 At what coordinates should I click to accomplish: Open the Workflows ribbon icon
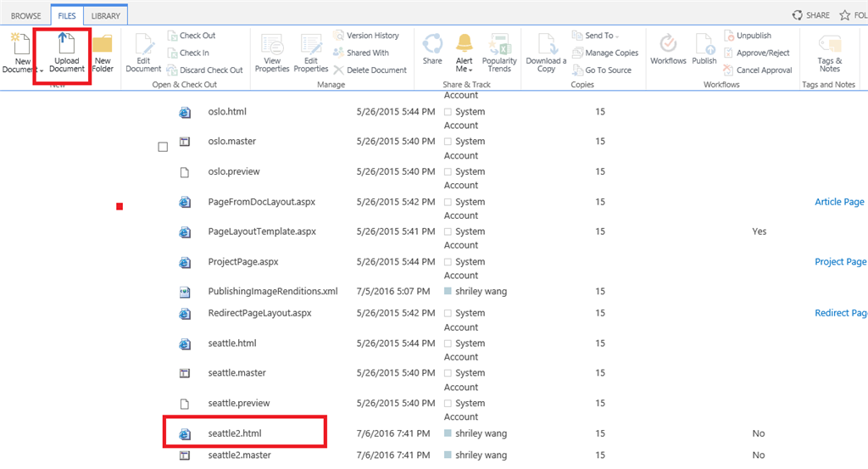click(668, 50)
